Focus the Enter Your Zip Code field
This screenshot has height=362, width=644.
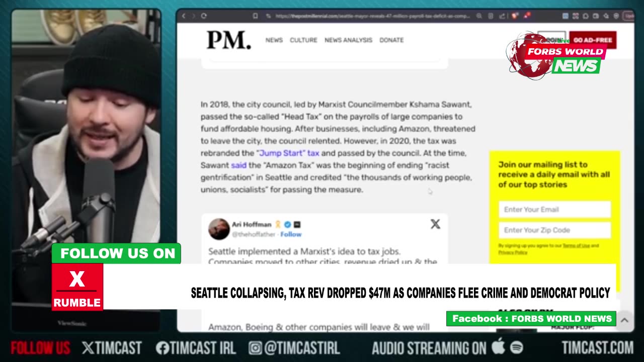554,230
